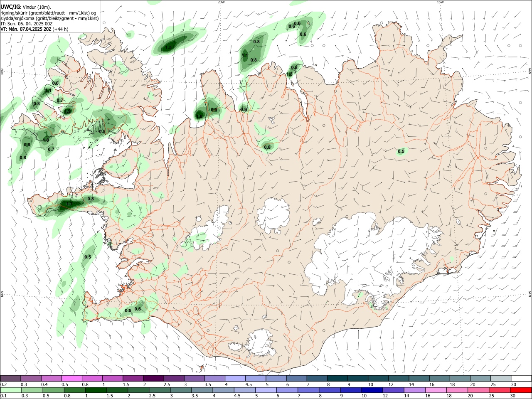Click the 20W longitude label
Viewport: 532px width, 399px height.
221,2
